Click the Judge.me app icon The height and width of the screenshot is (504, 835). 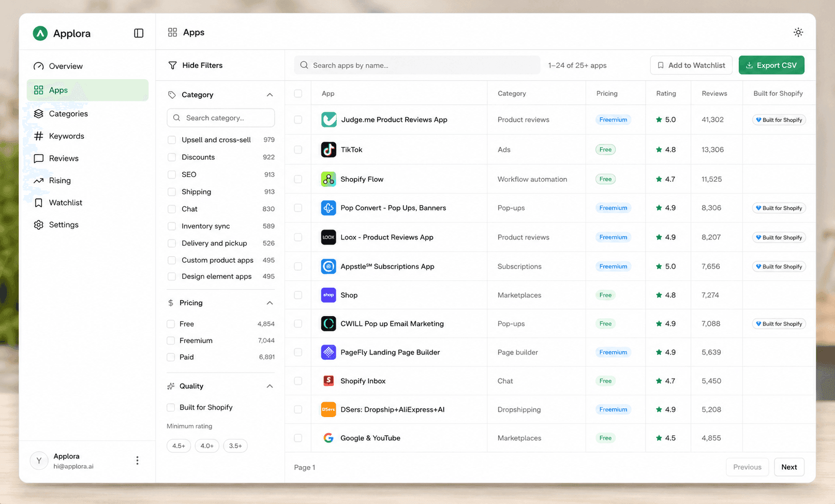(329, 120)
